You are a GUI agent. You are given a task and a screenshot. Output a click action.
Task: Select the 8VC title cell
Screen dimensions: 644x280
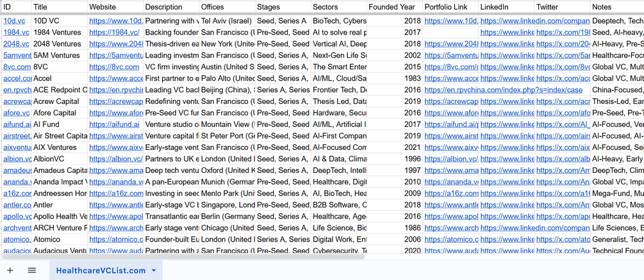click(x=60, y=67)
